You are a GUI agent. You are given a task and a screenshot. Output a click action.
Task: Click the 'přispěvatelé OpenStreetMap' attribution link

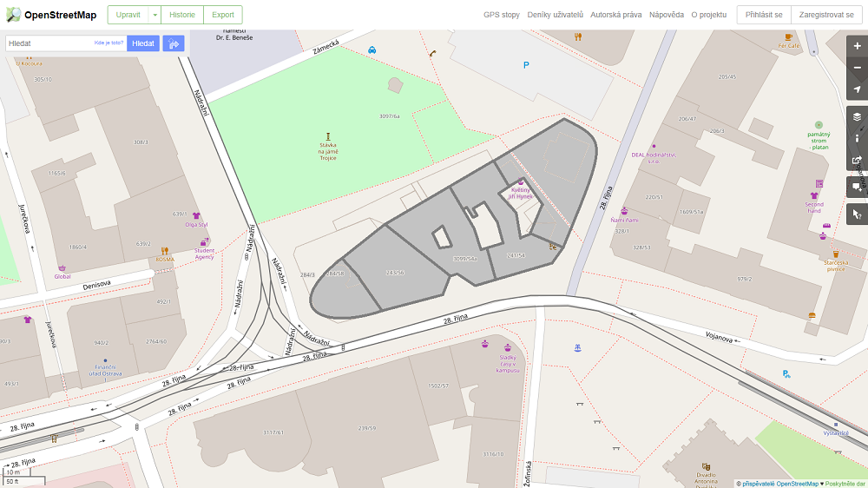click(x=780, y=485)
